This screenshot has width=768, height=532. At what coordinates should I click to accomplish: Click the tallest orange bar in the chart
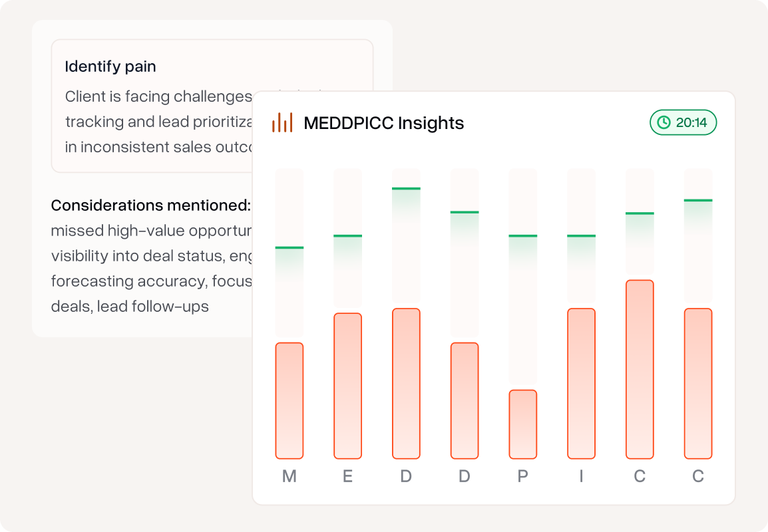[x=640, y=369]
